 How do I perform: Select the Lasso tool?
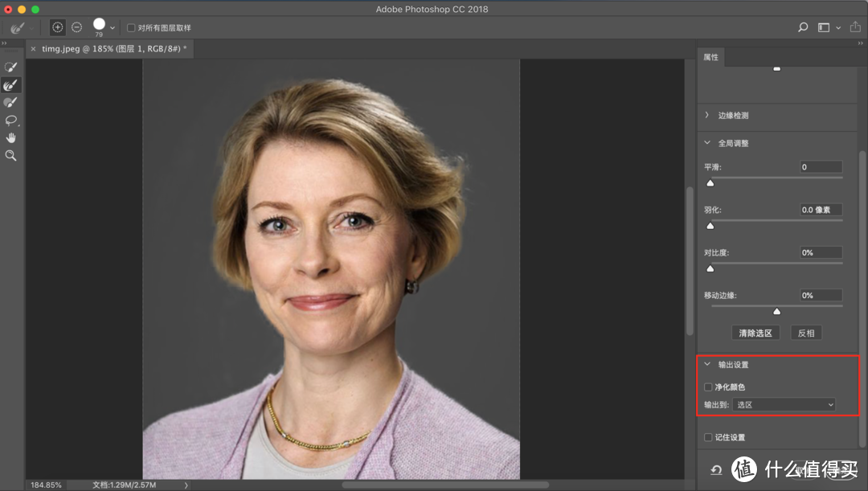tap(10, 120)
